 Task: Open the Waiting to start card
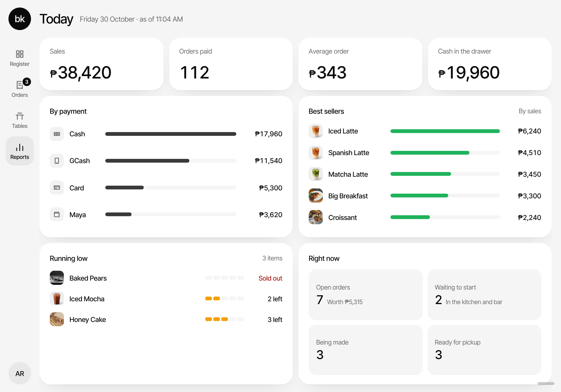pyautogui.click(x=484, y=295)
